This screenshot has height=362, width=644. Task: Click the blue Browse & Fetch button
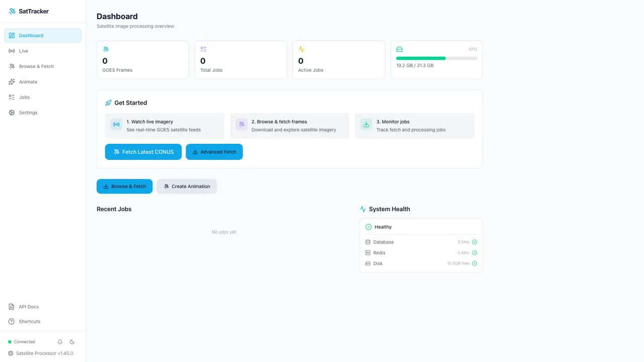click(124, 187)
